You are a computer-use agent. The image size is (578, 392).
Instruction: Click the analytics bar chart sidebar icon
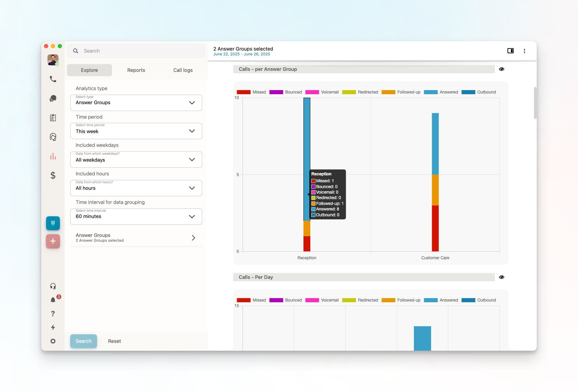coord(53,156)
